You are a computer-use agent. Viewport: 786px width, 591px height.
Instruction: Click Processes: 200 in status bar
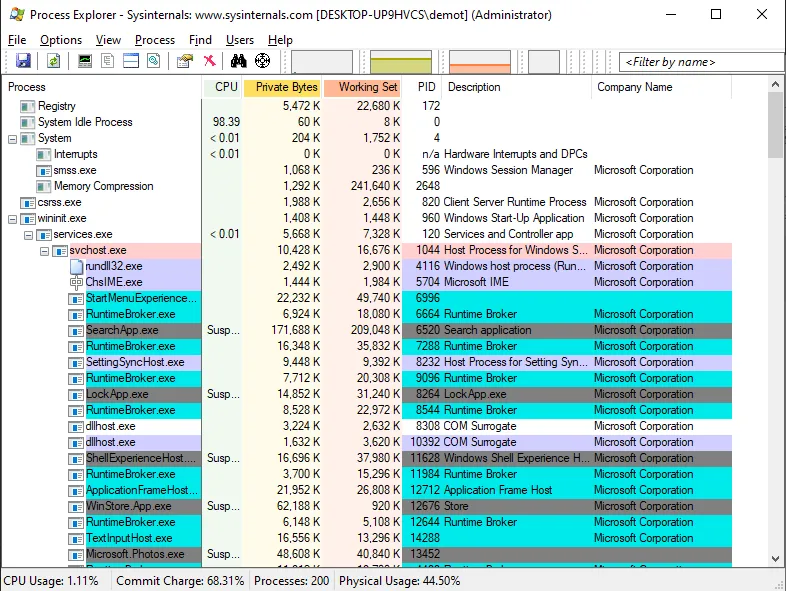pos(291,581)
